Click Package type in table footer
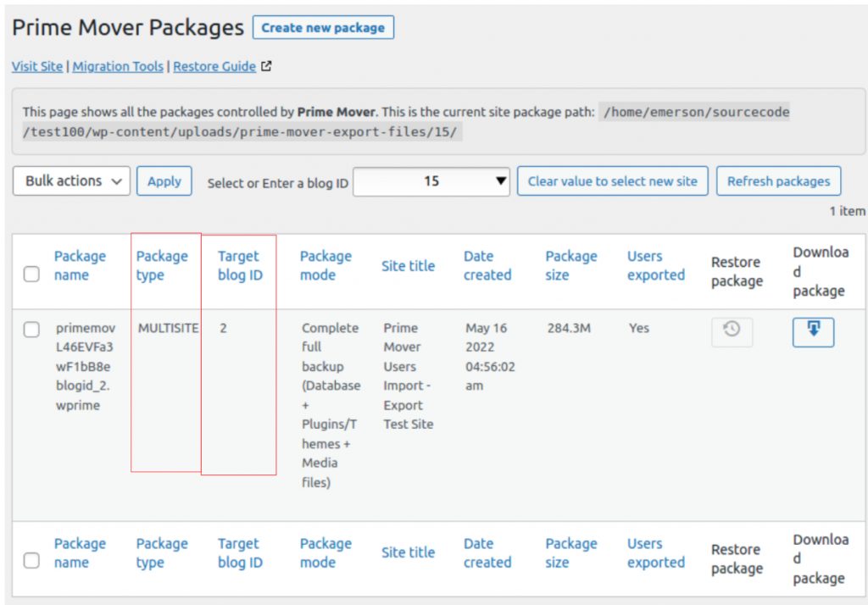The height and width of the screenshot is (605, 868). [x=162, y=553]
